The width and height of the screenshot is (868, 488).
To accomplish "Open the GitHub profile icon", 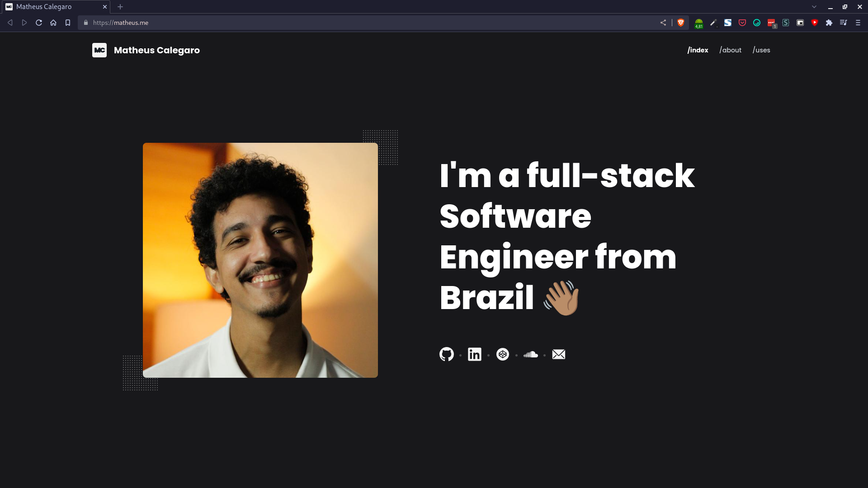I will point(446,354).
